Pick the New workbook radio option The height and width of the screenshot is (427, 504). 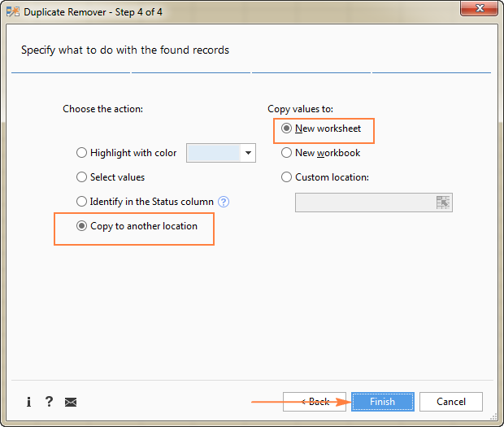pyautogui.click(x=286, y=153)
